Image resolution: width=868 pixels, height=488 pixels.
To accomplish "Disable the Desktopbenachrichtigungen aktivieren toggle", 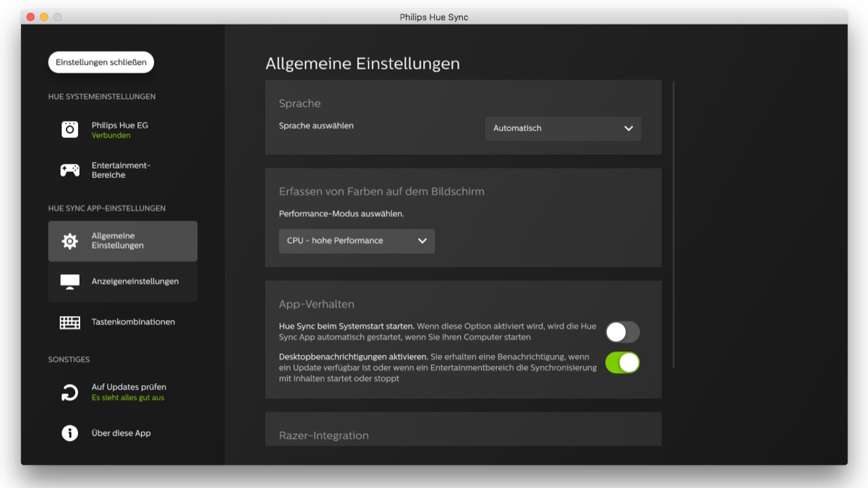I will point(623,362).
